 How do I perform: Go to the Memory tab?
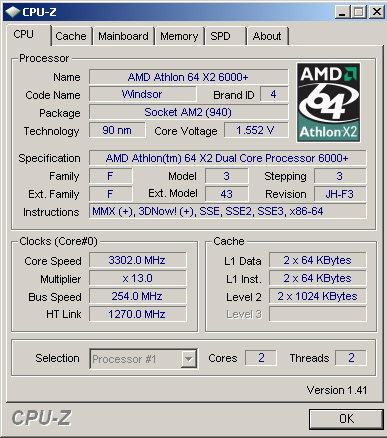(x=179, y=36)
